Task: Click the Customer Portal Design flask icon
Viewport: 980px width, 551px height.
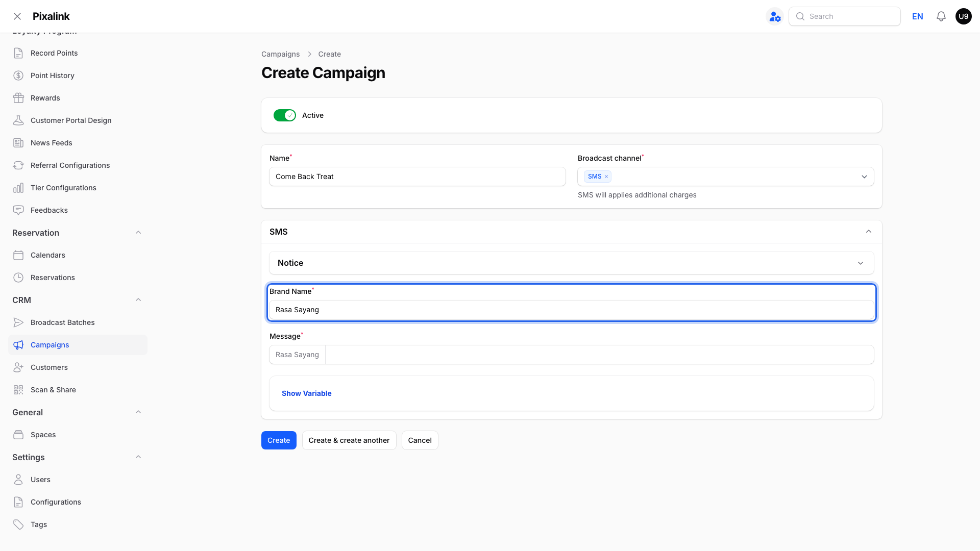Action: [18, 120]
